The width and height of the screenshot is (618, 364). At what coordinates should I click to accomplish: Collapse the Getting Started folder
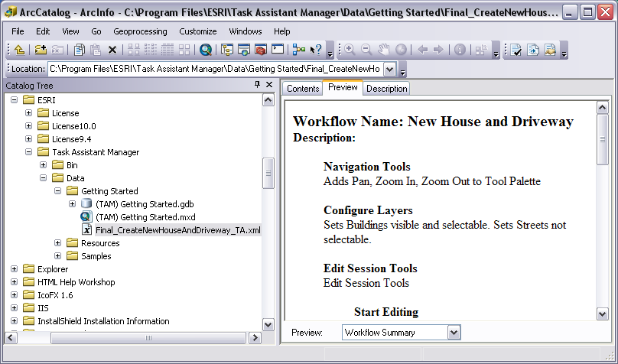click(x=58, y=191)
